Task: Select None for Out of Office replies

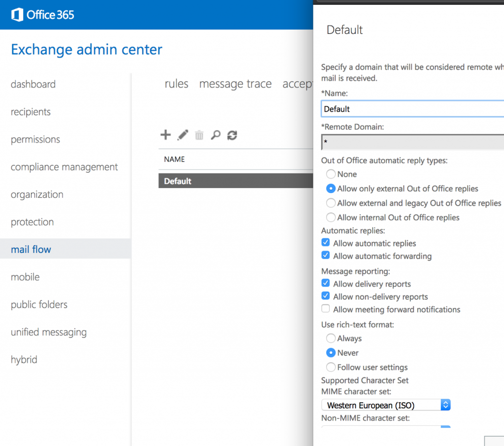Action: coord(331,174)
